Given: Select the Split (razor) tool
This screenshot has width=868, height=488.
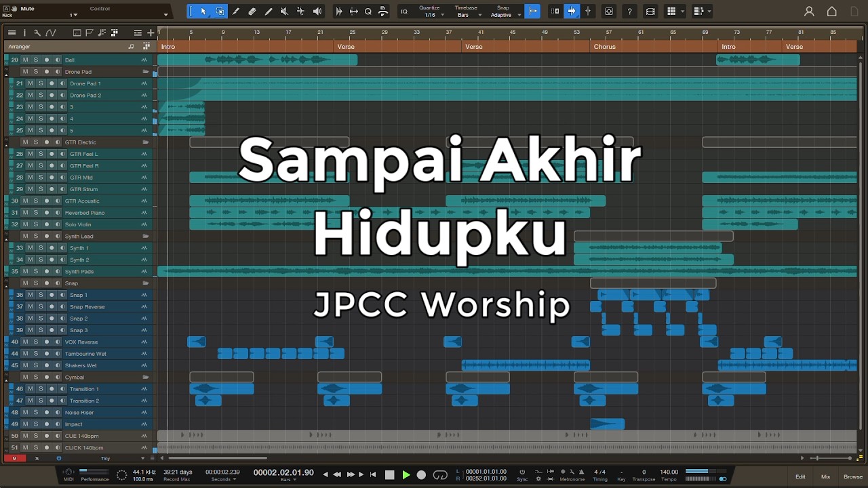Looking at the screenshot, I should (236, 12).
